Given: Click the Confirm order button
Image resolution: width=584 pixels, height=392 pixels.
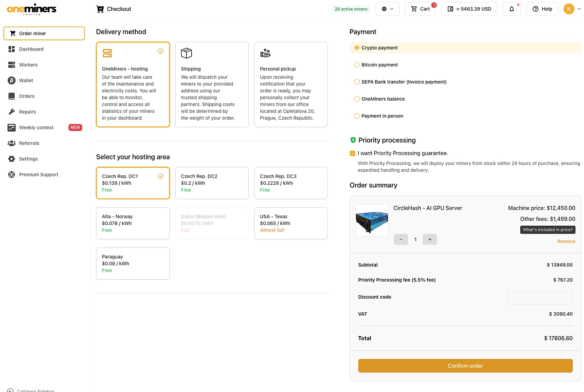Looking at the screenshot, I should (465, 366).
